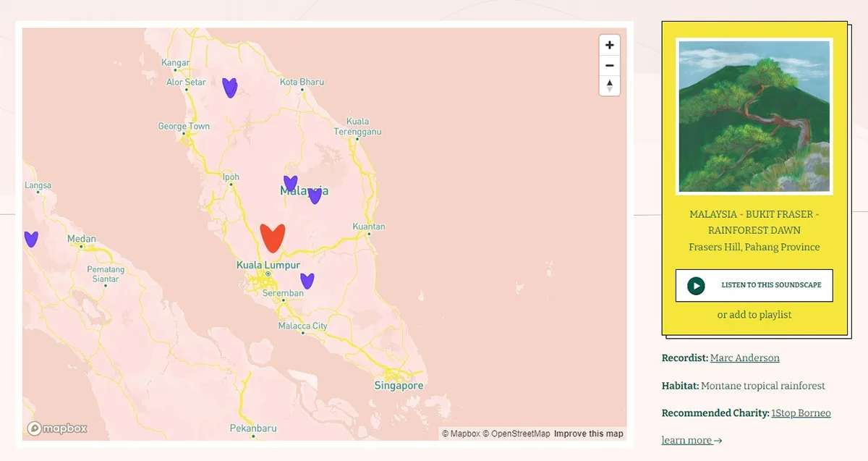Click the Malacca City map label
Viewport: 868px width, 461px height.
(303, 326)
